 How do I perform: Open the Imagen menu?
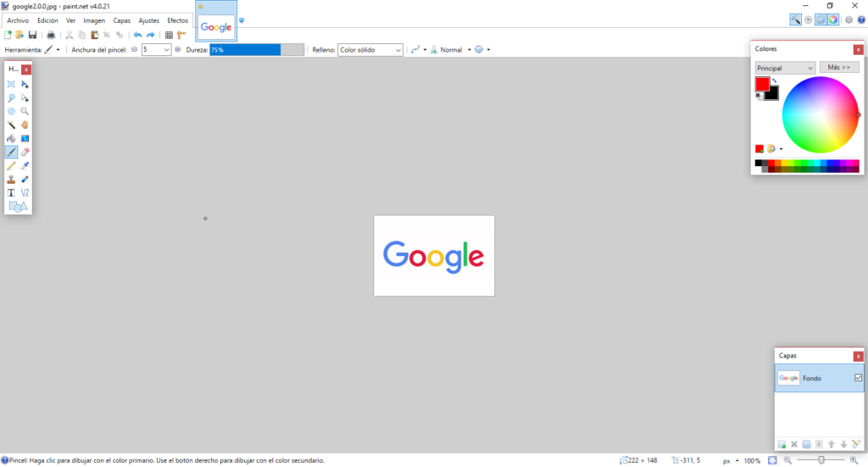tap(94, 20)
